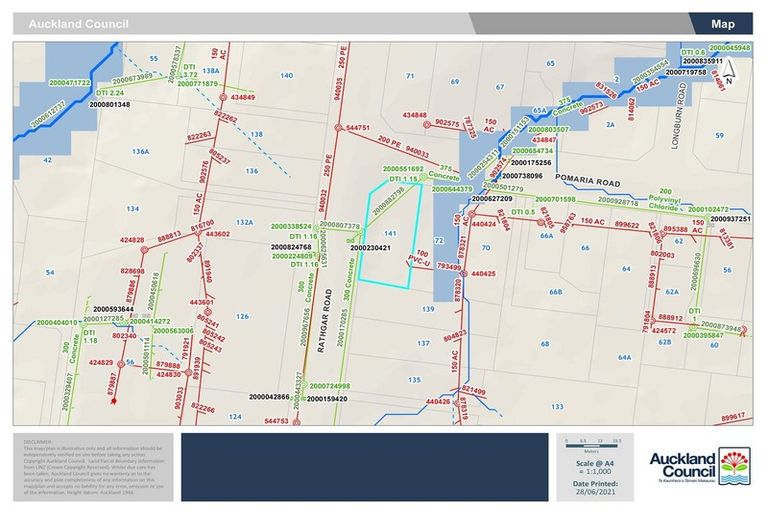
Task: Select property parcel number 66B
Action: pyautogui.click(x=555, y=292)
